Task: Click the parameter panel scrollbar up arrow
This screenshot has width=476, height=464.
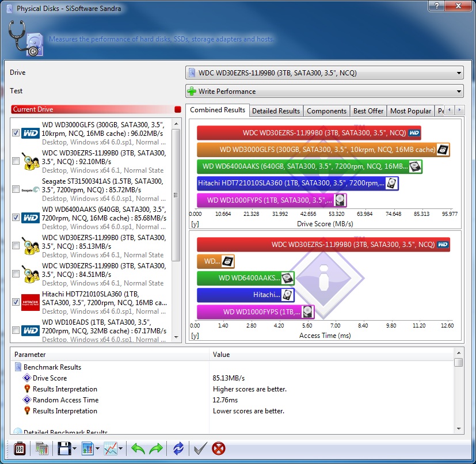Action: 459,353
